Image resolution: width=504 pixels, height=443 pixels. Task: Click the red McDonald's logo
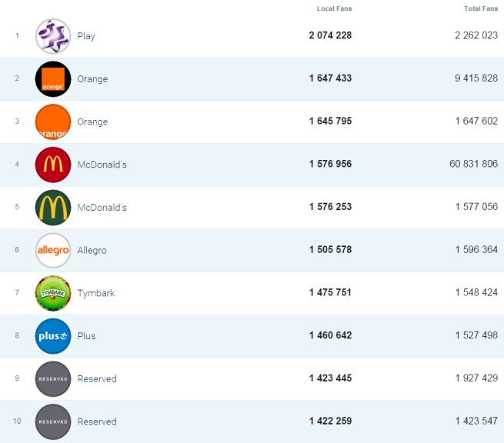tap(53, 165)
